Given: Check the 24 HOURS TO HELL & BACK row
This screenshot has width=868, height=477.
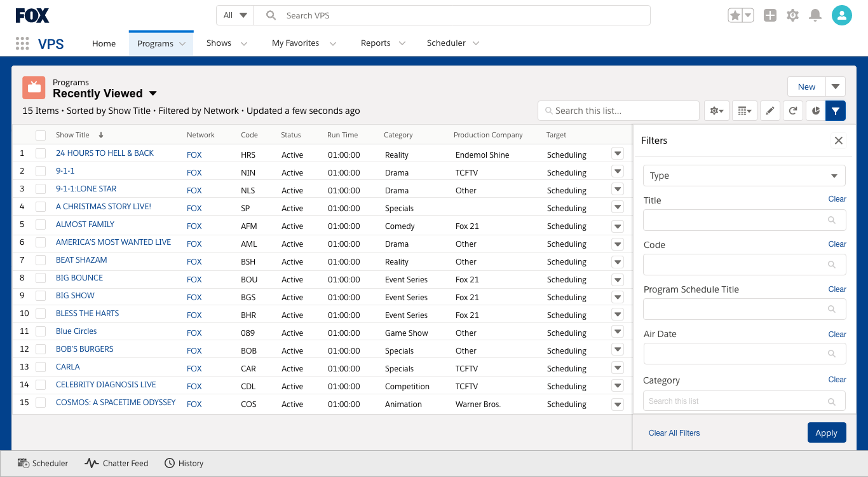Looking at the screenshot, I should click(41, 153).
